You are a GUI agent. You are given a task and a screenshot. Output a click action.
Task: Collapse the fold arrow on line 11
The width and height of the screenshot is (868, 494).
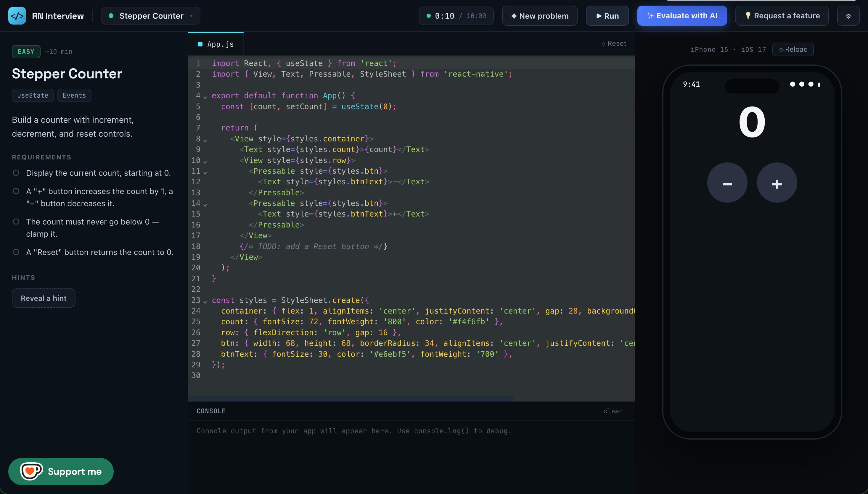(x=205, y=172)
